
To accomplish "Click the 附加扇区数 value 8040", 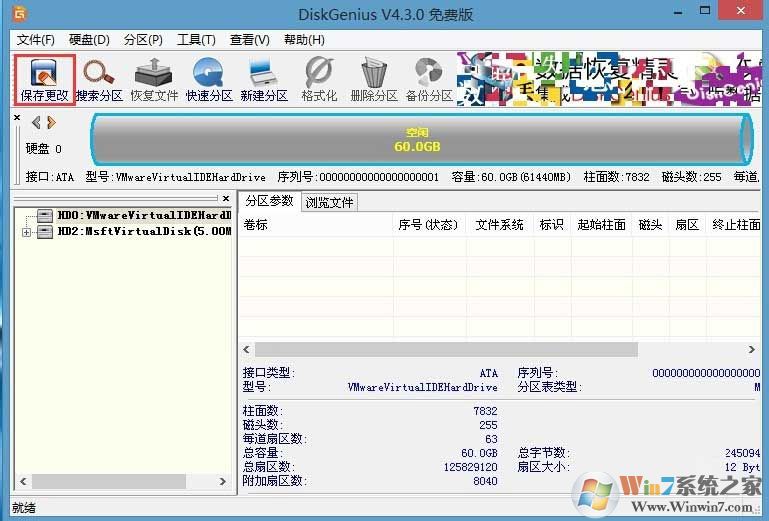I will pos(485,481).
